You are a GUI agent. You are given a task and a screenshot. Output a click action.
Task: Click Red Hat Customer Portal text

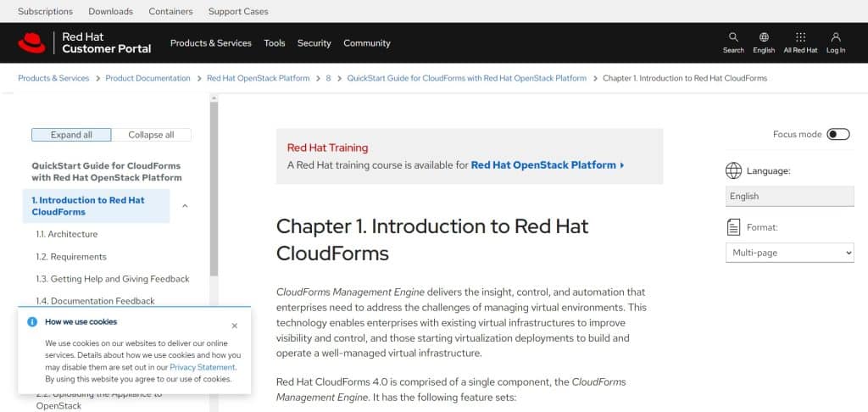click(106, 42)
